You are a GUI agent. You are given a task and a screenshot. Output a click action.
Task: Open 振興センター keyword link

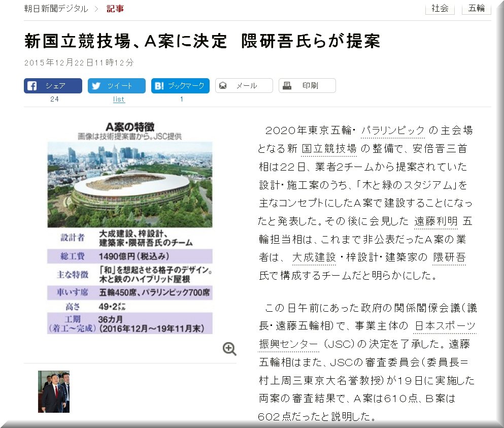click(289, 344)
